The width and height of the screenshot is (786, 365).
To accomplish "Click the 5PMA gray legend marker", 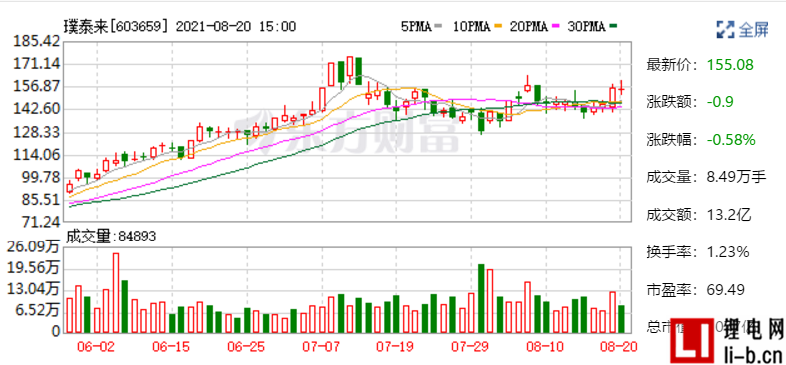I will point(439,26).
